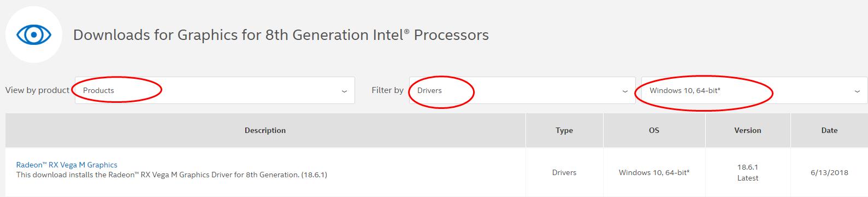
Task: Click the Drivers type cell in row
Action: [x=564, y=172]
